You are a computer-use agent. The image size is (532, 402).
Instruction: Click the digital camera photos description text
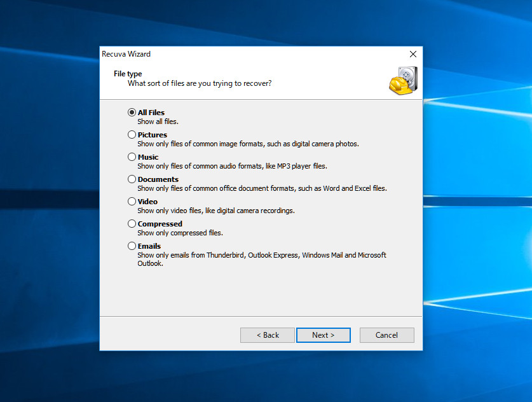tap(248, 144)
